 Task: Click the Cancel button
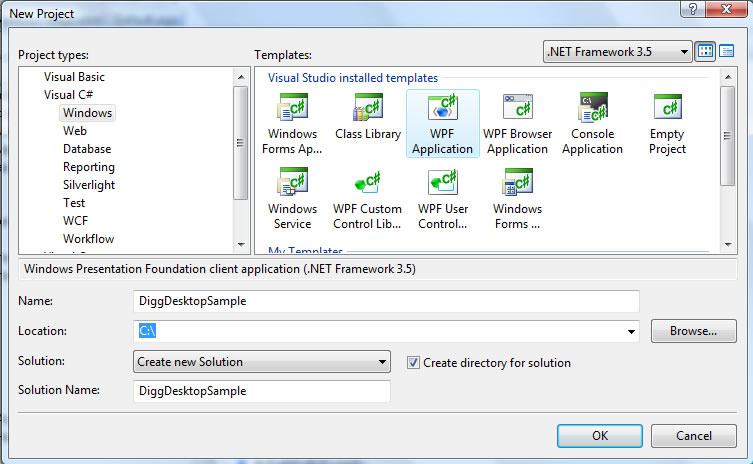(x=694, y=436)
